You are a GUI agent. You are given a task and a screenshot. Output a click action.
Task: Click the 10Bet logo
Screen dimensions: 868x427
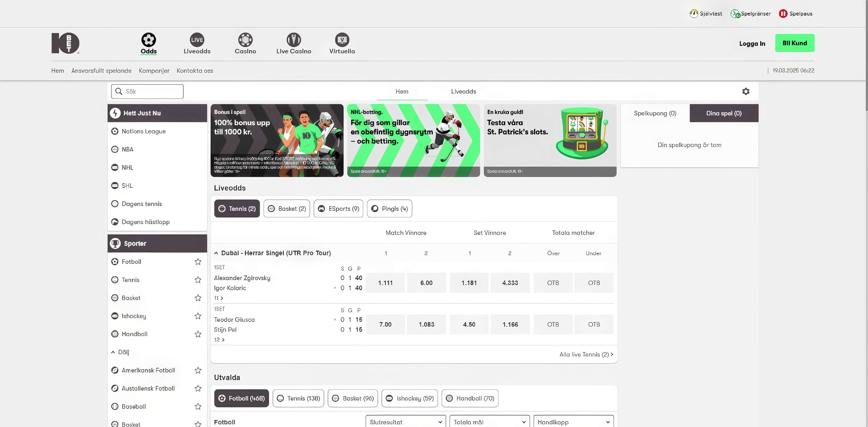[x=65, y=43]
